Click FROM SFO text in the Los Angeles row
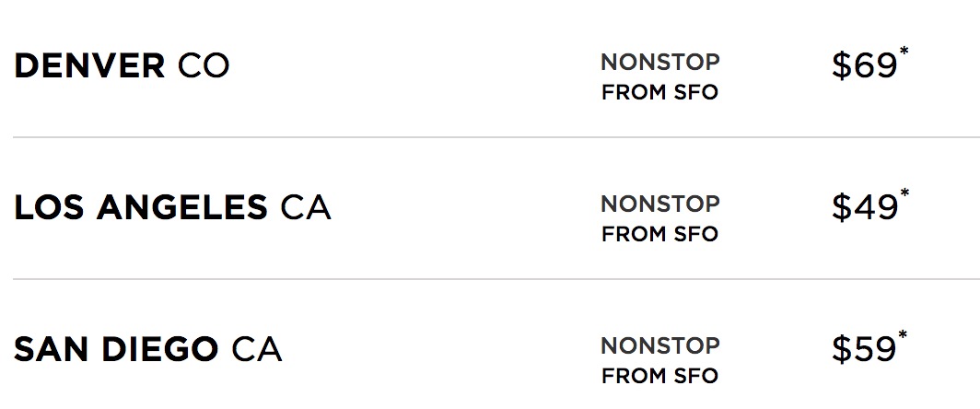The image size is (980, 409). point(659,235)
